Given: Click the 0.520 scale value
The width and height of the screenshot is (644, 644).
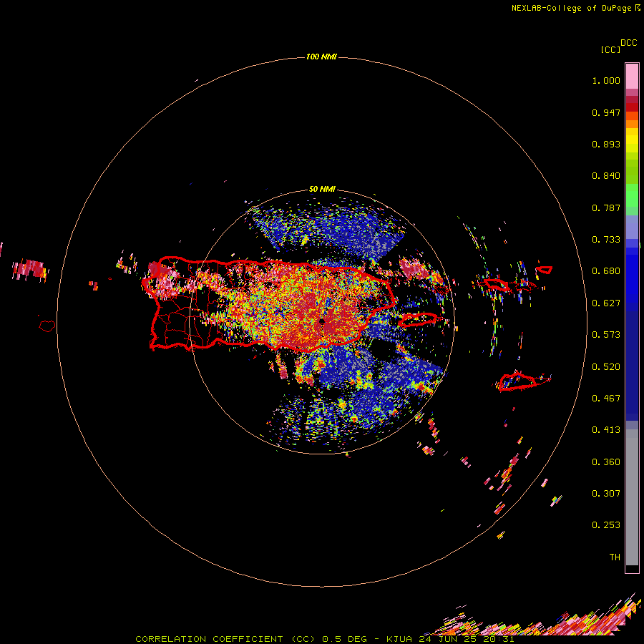Looking at the screenshot, I should tap(606, 367).
